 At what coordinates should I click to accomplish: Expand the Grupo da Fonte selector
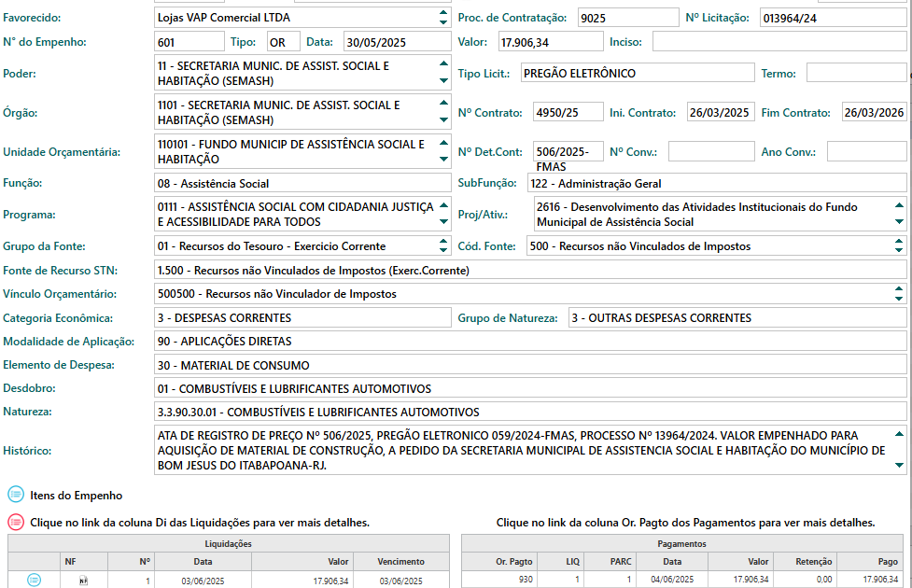442,246
